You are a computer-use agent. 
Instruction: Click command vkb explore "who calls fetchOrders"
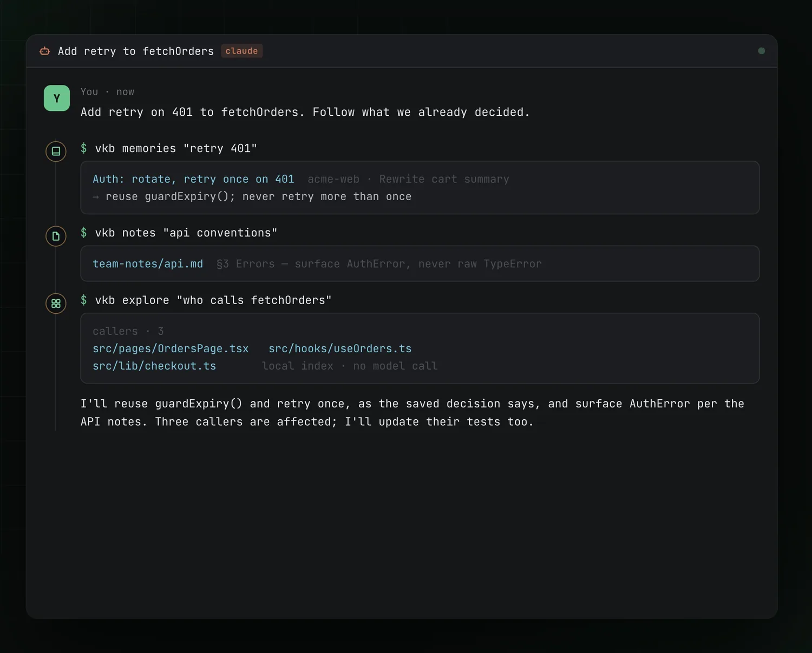click(x=213, y=300)
